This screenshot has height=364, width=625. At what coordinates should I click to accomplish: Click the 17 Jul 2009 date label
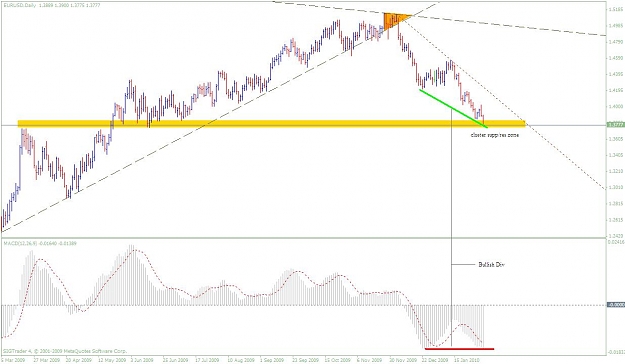pyautogui.click(x=207, y=360)
